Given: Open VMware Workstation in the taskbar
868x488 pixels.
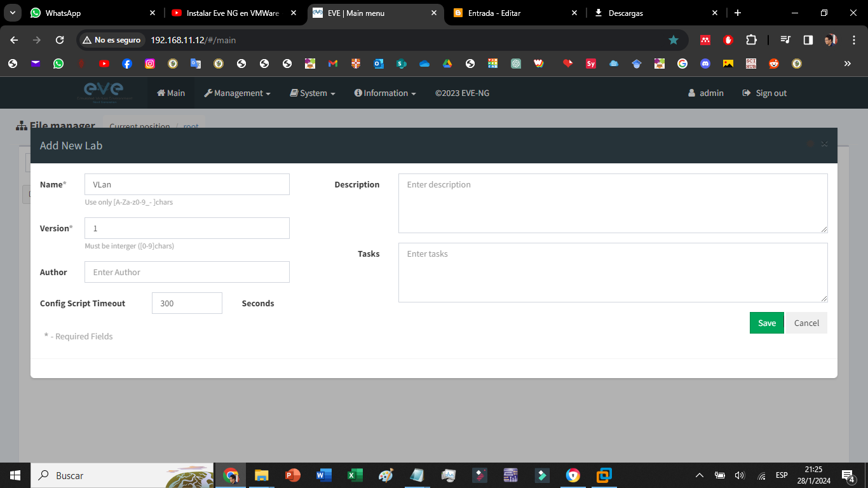Looking at the screenshot, I should coord(604,475).
